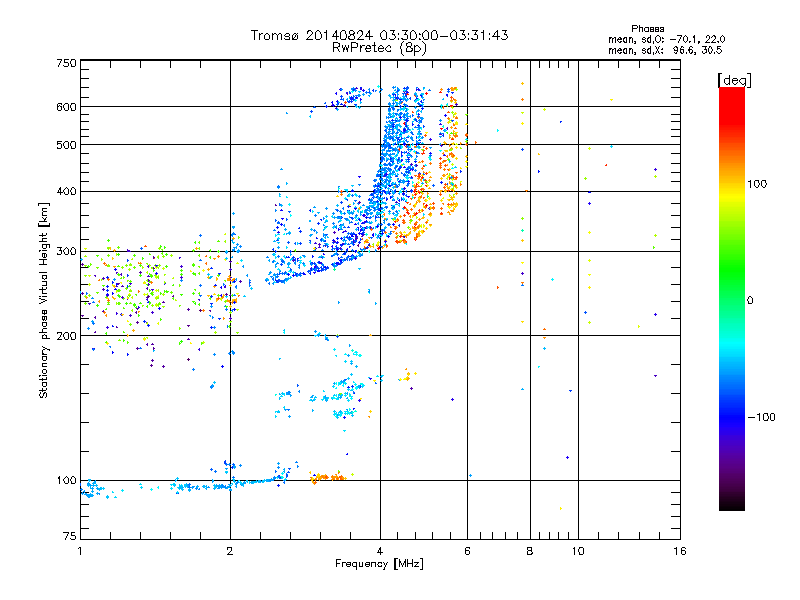Click the 'mean, sd,X: 96.6, 30.5' line

[x=665, y=50]
